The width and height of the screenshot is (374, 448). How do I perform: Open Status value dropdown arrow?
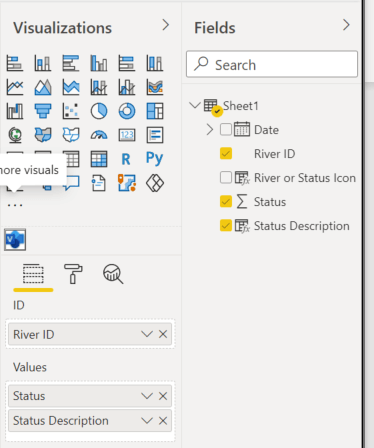click(x=147, y=396)
